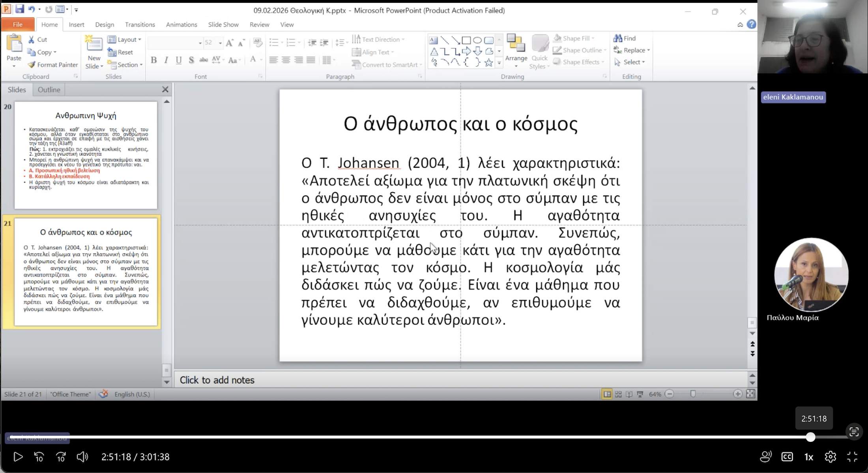Click the Format Painter tool

(x=52, y=65)
